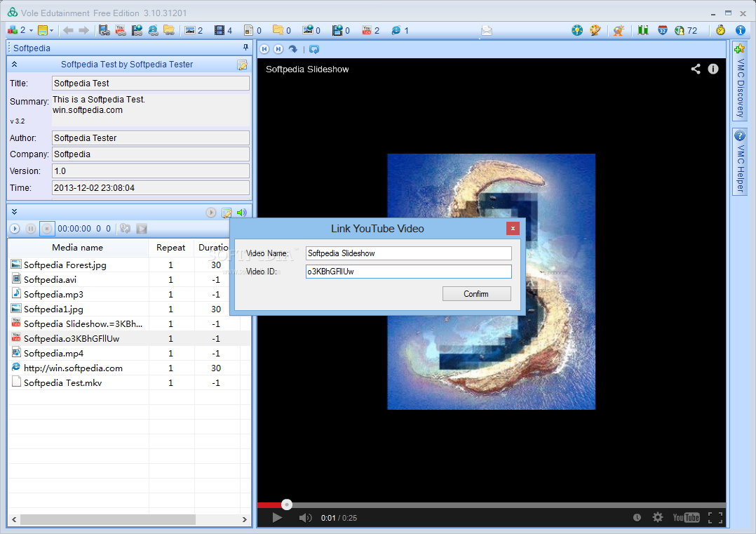
Task: Click the image count icon showing 2
Action: [190, 30]
